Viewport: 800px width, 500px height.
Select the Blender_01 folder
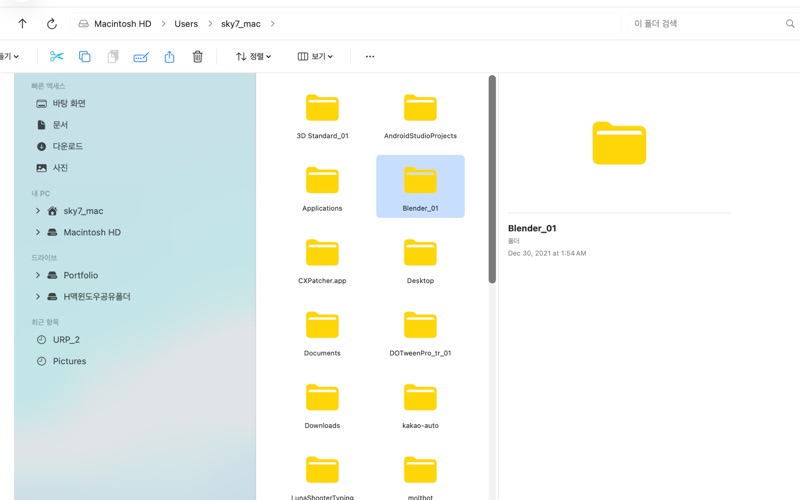tap(420, 186)
